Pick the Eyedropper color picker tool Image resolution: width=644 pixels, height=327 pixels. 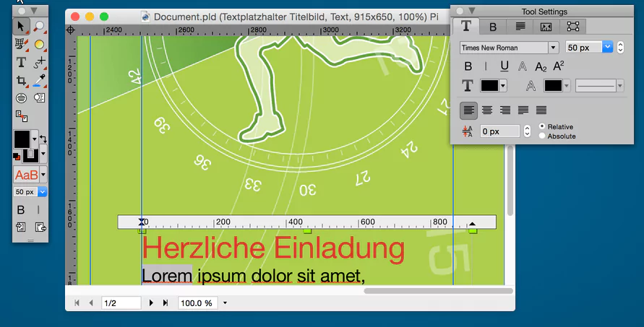point(39,80)
